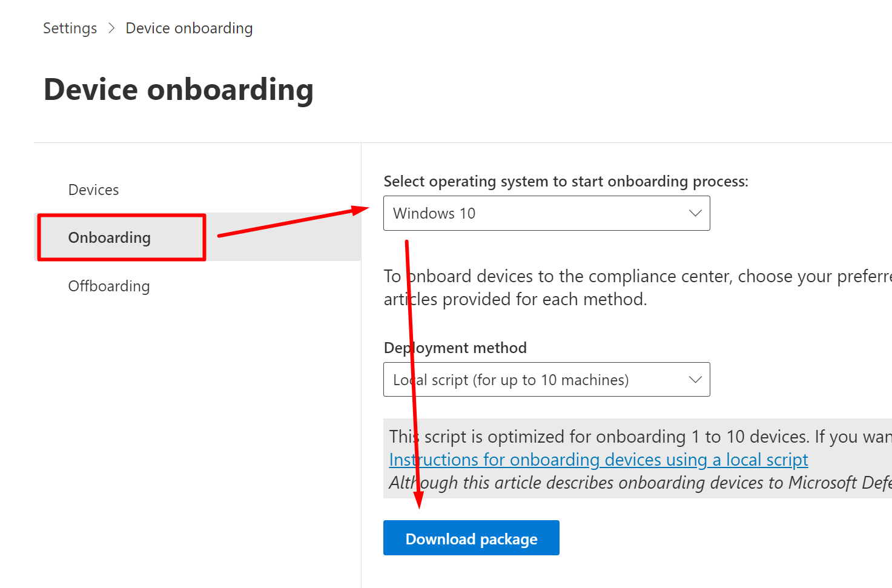Click the Deployment method dropdown chevron arrow
Screen dimensions: 892x588
[695, 380]
